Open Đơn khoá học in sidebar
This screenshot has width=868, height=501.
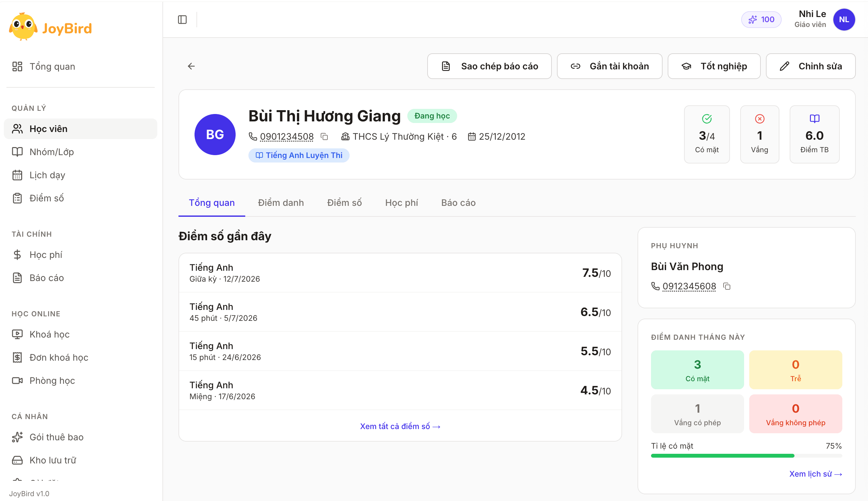click(x=81, y=357)
